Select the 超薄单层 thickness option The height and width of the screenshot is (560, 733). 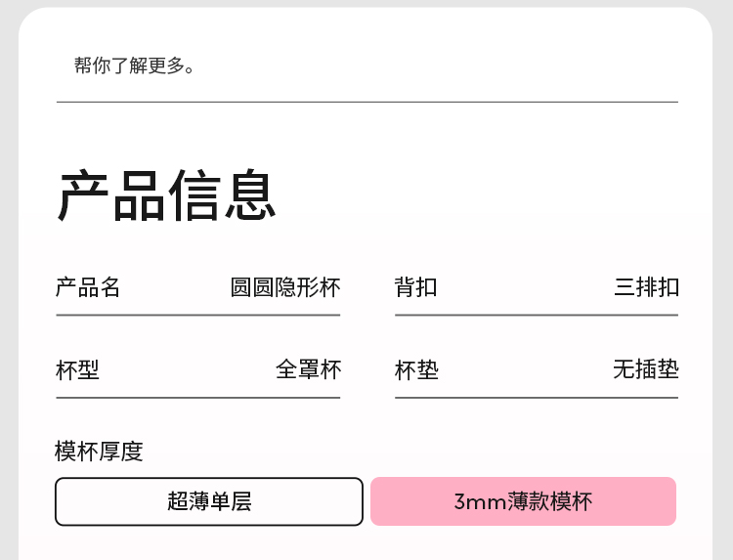(x=209, y=501)
